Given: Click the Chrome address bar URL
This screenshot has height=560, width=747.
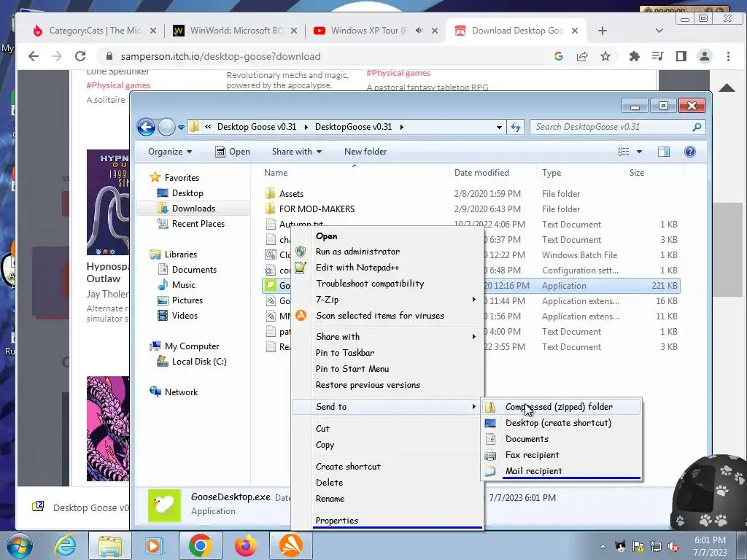Looking at the screenshot, I should [220, 56].
